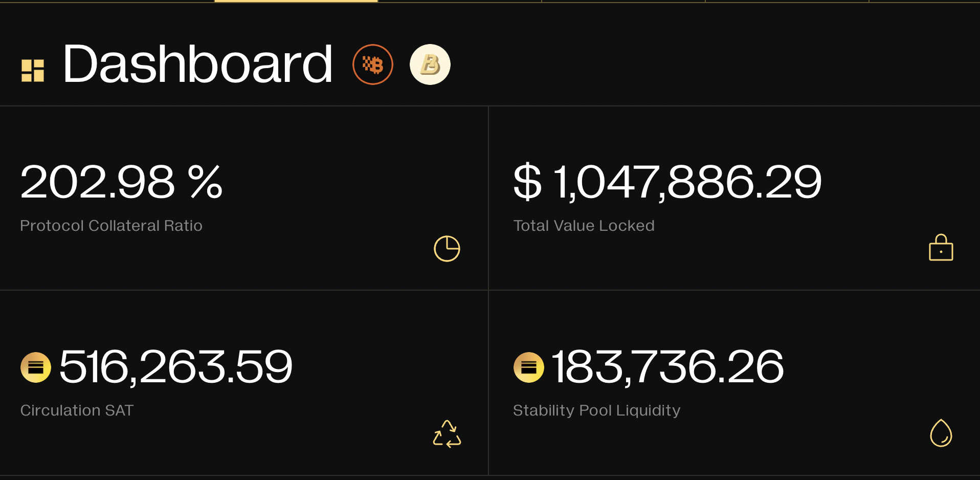The height and width of the screenshot is (480, 980).
Task: Click the gold SAT coin icon beside 516,263.59
Action: (x=35, y=366)
